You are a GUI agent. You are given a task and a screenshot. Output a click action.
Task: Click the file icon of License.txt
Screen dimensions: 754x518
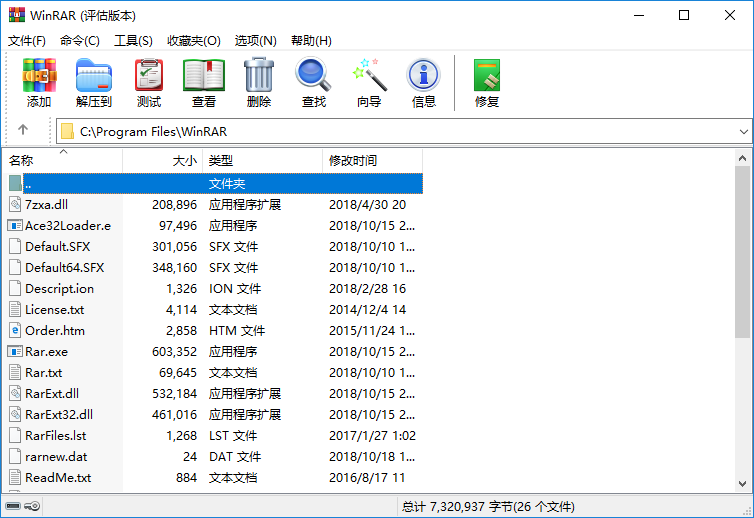coord(15,310)
